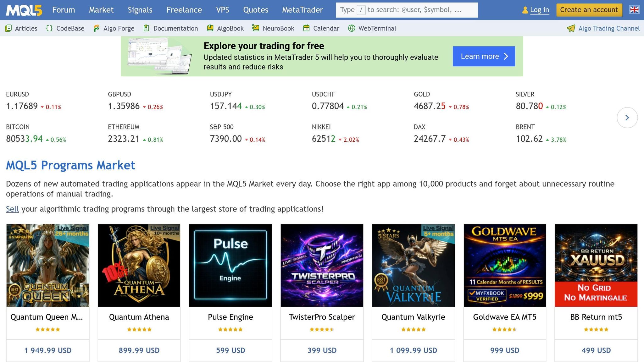Open language selector UK flag
The width and height of the screenshot is (644, 362).
point(634,10)
